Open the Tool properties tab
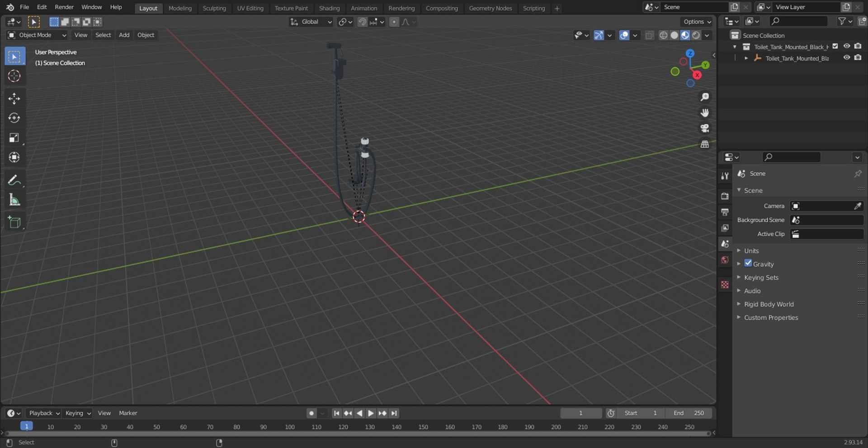The width and height of the screenshot is (868, 448). (x=725, y=176)
